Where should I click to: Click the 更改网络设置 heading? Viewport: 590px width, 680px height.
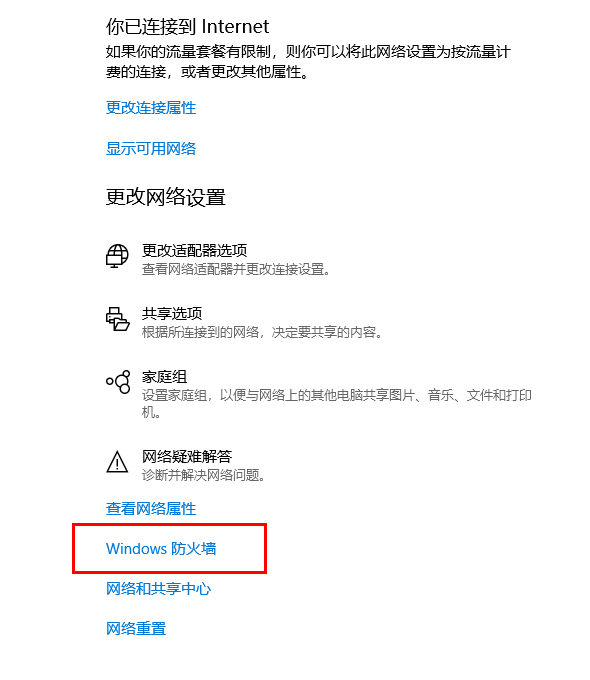pos(166,197)
